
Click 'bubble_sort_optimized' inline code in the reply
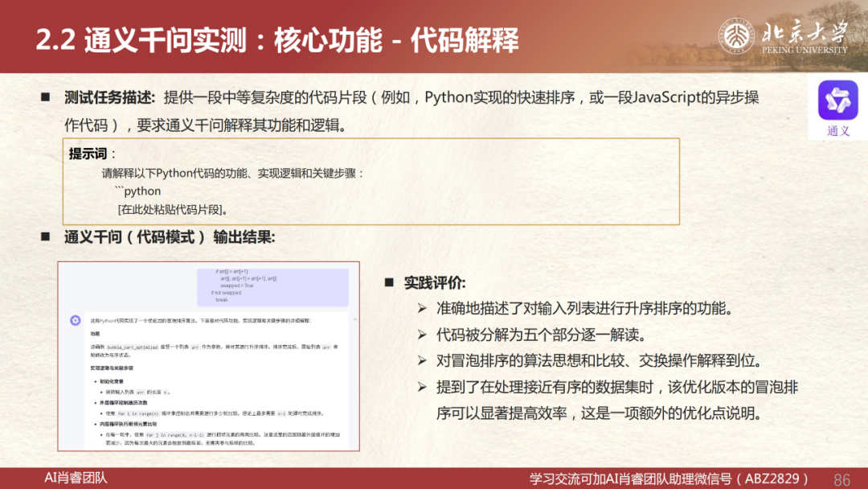click(x=133, y=347)
